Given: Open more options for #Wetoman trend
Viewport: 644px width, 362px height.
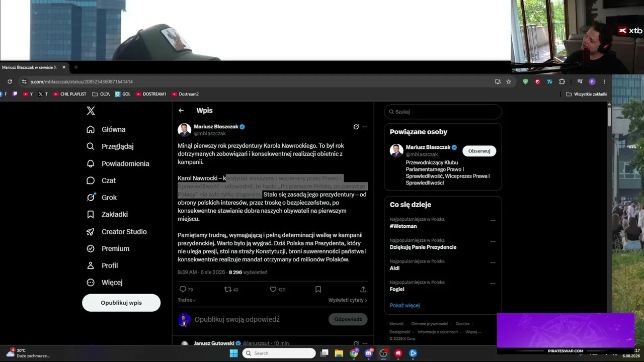Looking at the screenshot, I should [x=493, y=220].
